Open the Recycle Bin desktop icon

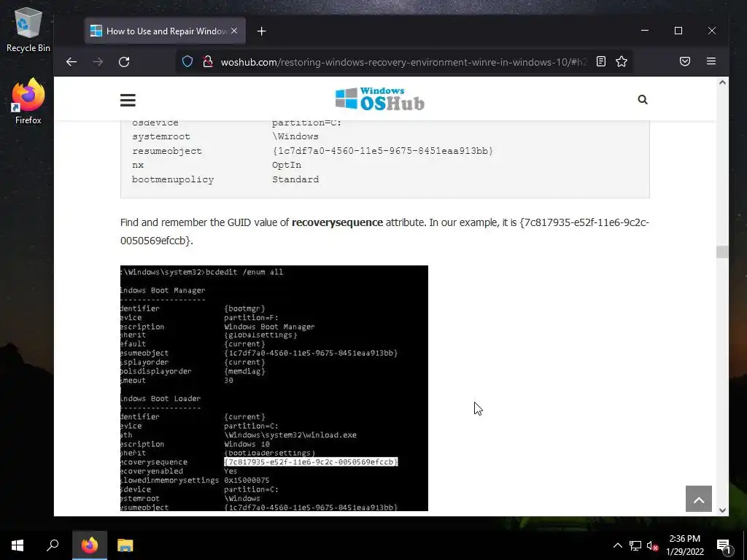click(28, 29)
